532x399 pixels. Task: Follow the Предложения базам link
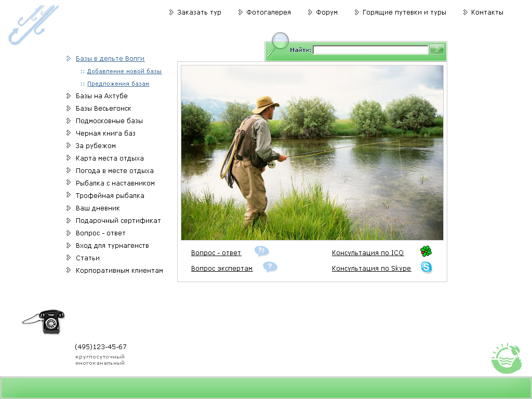pyautogui.click(x=118, y=83)
